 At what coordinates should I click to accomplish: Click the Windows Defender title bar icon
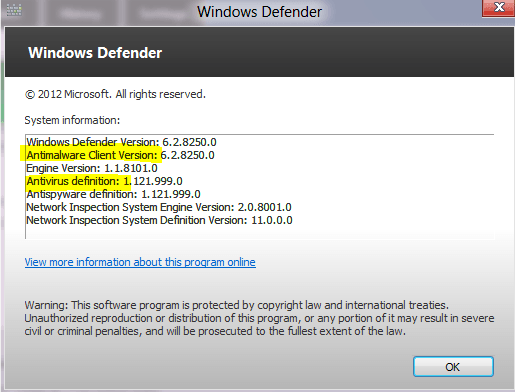[14, 10]
